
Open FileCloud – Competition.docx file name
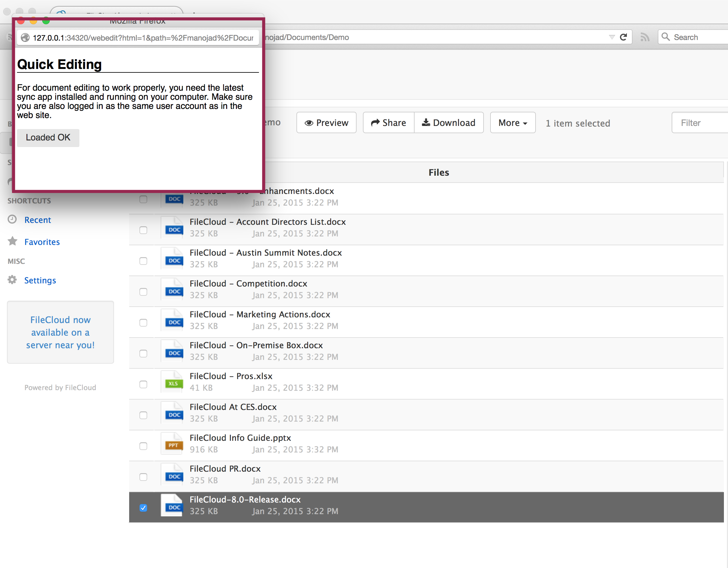[248, 283]
